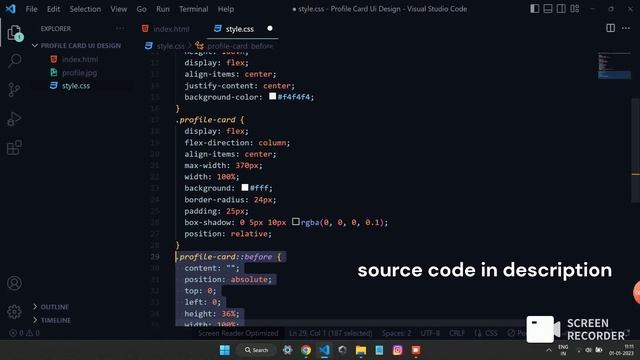Open the #f4f4f4 color swatch picker
Screen dimensions: 640x360
[x=273, y=96]
